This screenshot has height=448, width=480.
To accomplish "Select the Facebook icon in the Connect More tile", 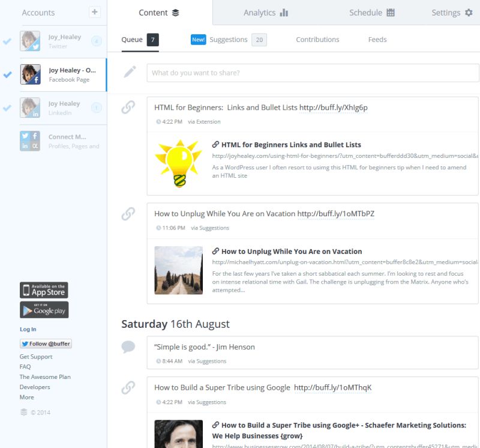I will click(34, 137).
